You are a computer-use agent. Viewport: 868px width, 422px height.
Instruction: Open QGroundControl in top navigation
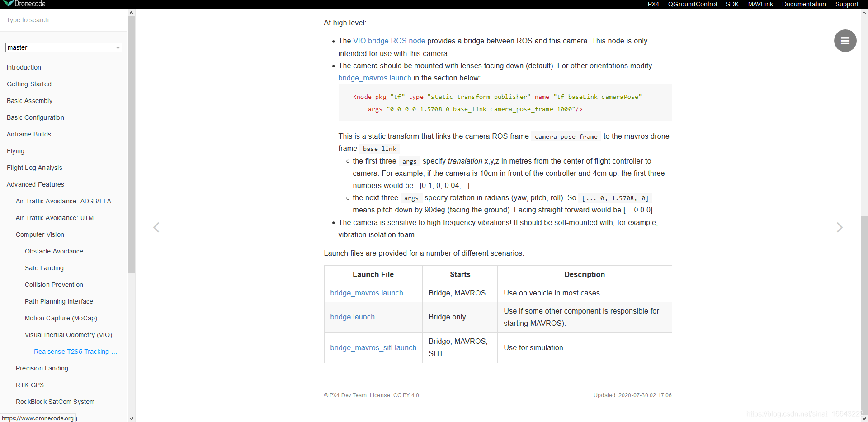[692, 4]
